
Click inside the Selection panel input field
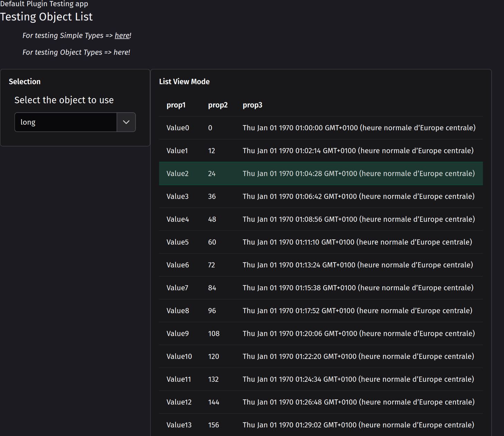click(66, 122)
